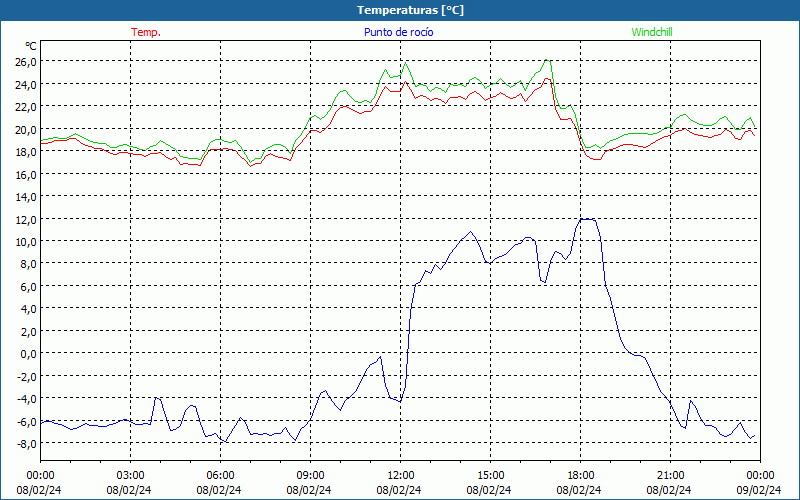Click the "20,0" y-axis value
The height and width of the screenshot is (500, 800).
(27, 129)
